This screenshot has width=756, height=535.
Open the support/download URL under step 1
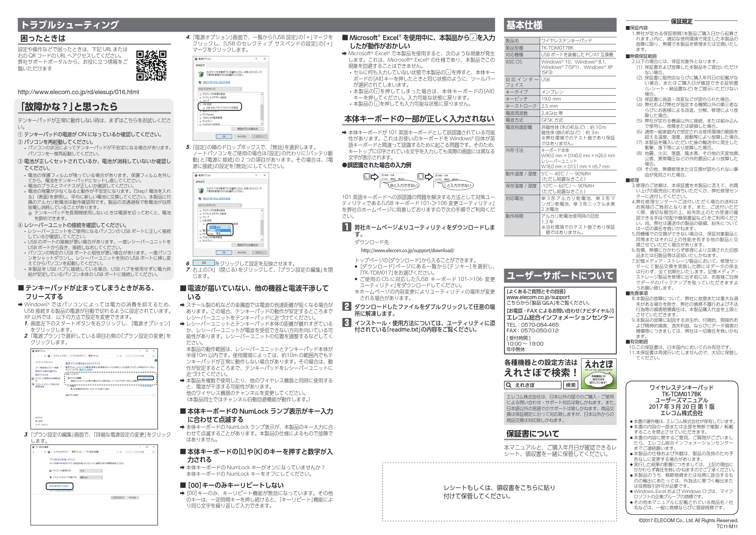pyautogui.click(x=407, y=250)
